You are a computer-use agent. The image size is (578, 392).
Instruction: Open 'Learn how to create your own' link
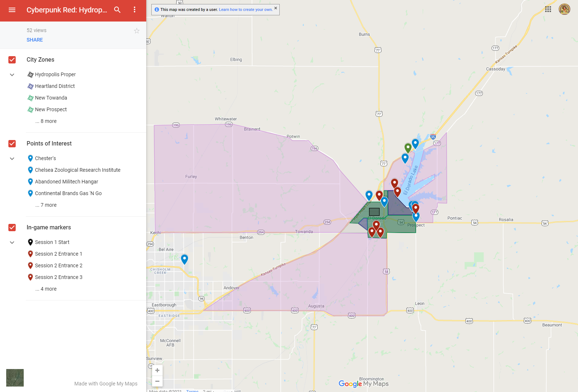pyautogui.click(x=245, y=10)
